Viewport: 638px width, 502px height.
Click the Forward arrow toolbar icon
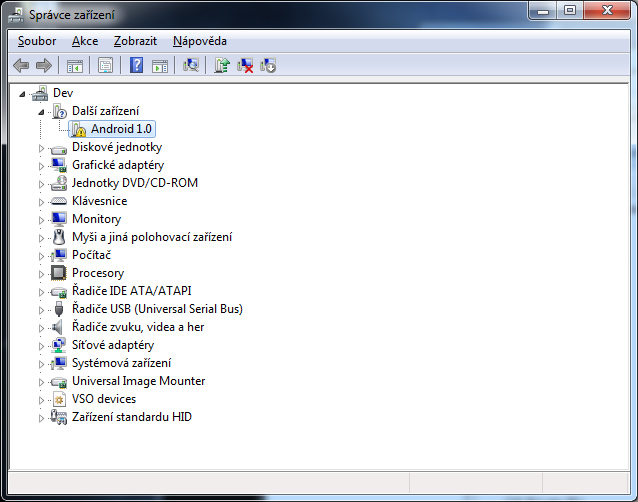click(44, 65)
